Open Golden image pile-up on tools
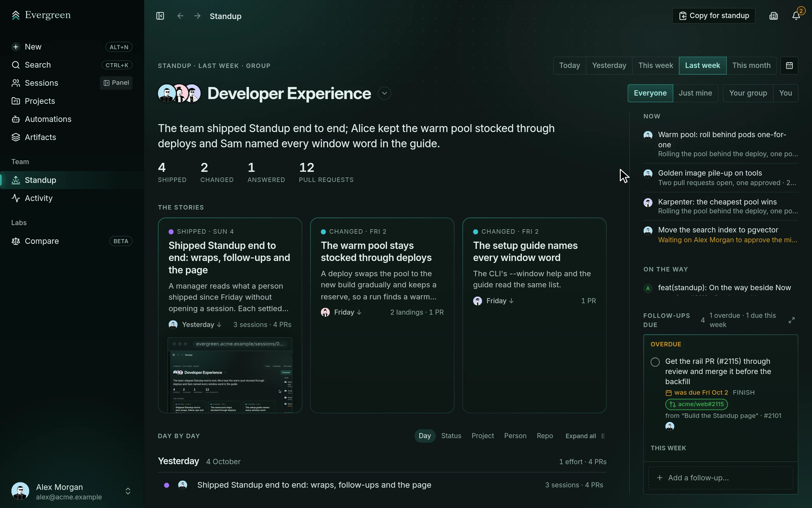Viewport: 812px width, 508px height. point(720,178)
